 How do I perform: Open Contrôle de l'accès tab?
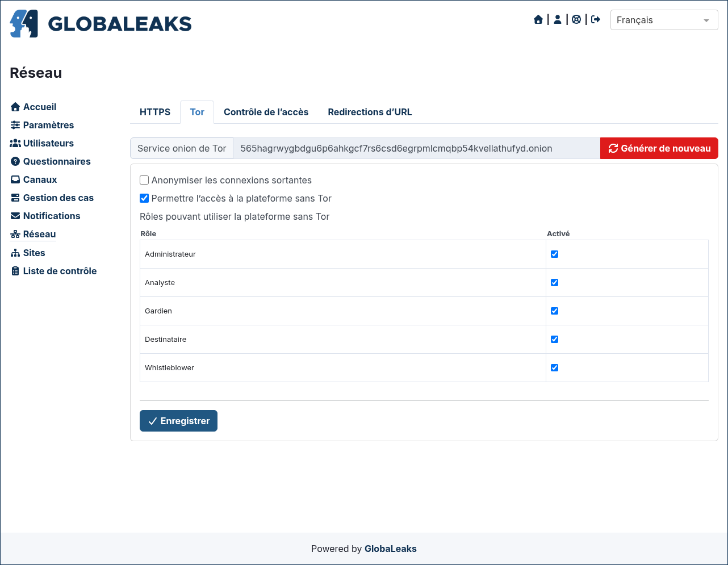[266, 112]
